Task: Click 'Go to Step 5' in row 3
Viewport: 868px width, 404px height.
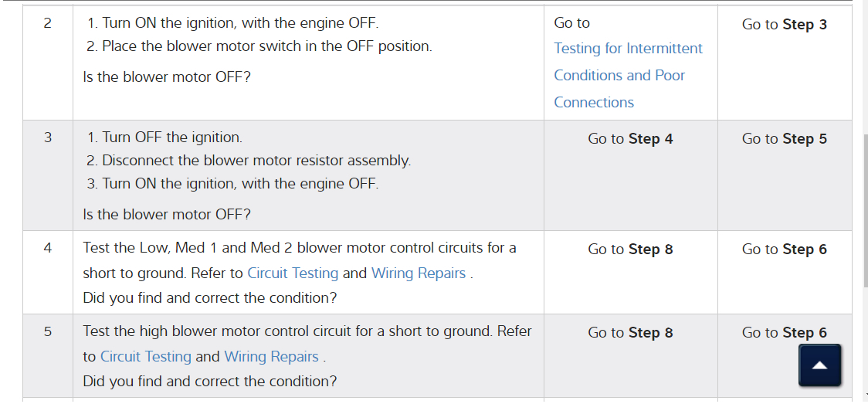Action: pyautogui.click(x=784, y=139)
